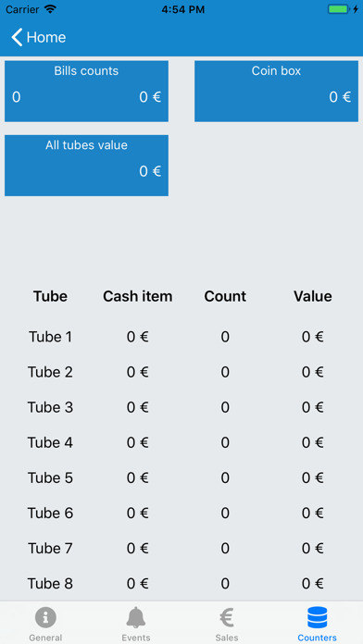Screen dimensions: 363x644
Task: Select the Counters database icon
Action: (x=317, y=617)
